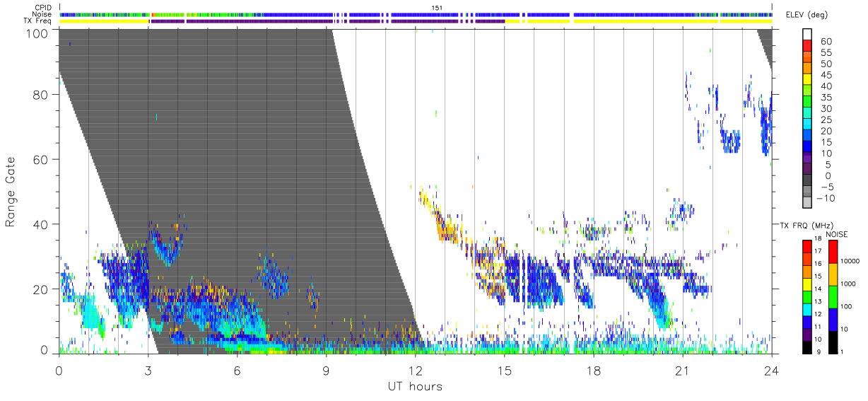Click the CPID value 151

pos(436,7)
